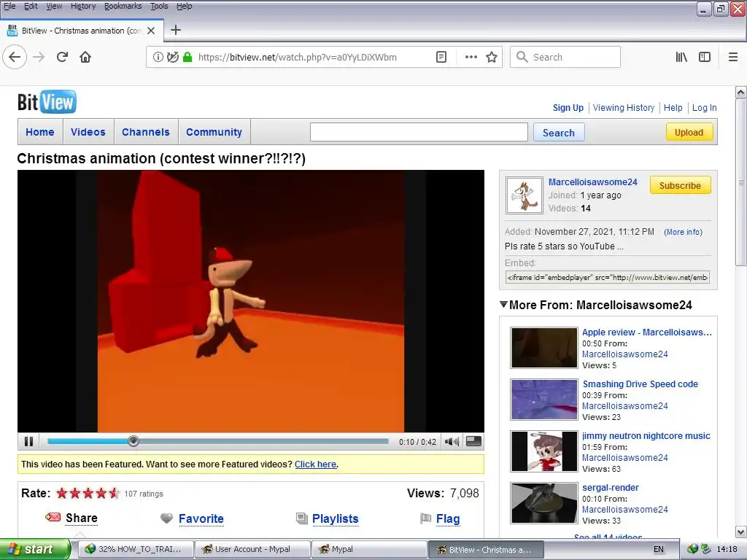Click the browser Search box
747x560 pixels.
(565, 57)
